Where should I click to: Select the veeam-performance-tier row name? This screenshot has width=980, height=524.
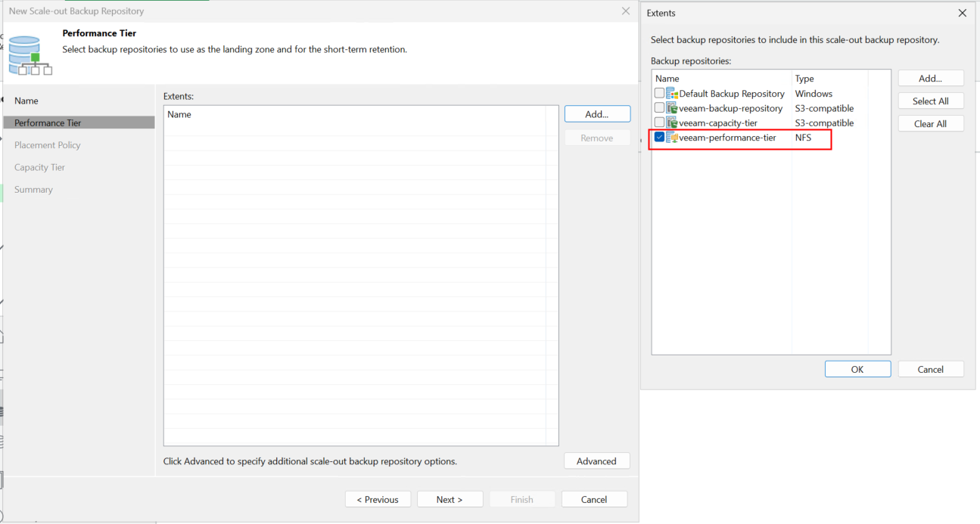[727, 138]
